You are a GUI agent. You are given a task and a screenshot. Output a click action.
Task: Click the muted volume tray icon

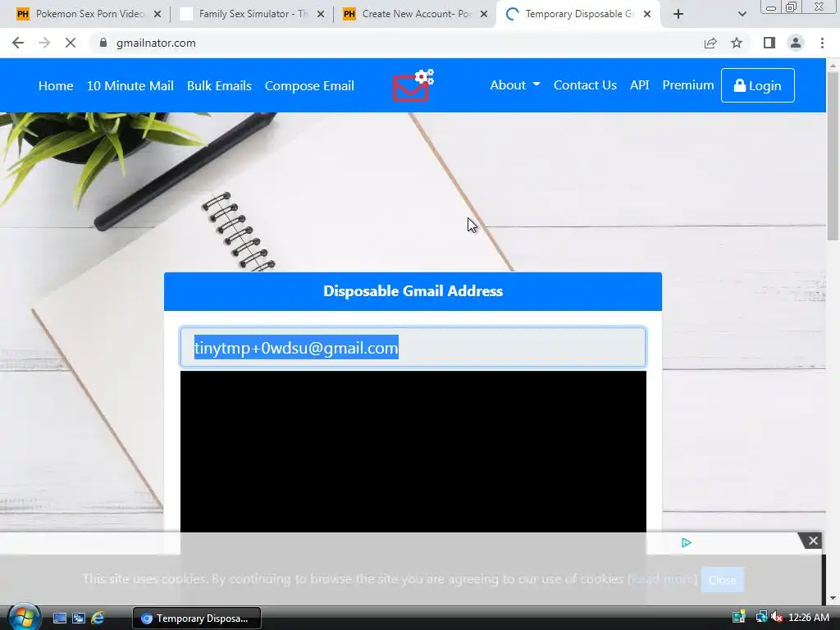[x=776, y=618]
